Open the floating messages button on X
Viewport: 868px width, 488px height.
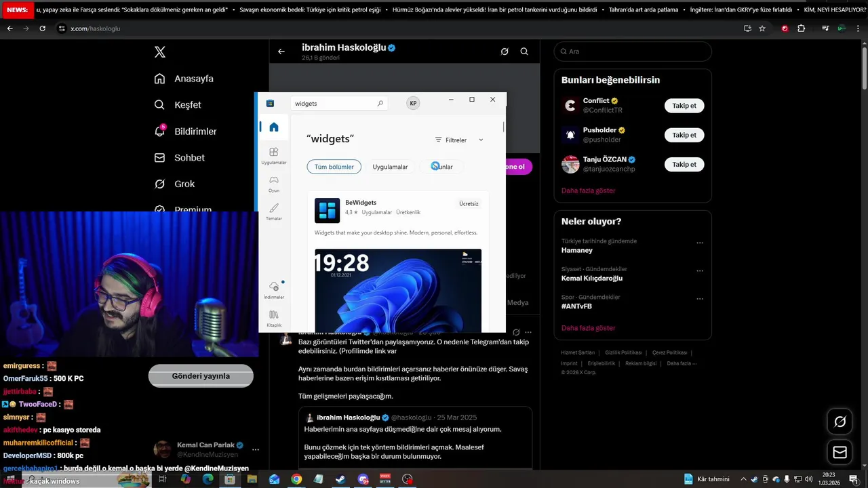840,452
